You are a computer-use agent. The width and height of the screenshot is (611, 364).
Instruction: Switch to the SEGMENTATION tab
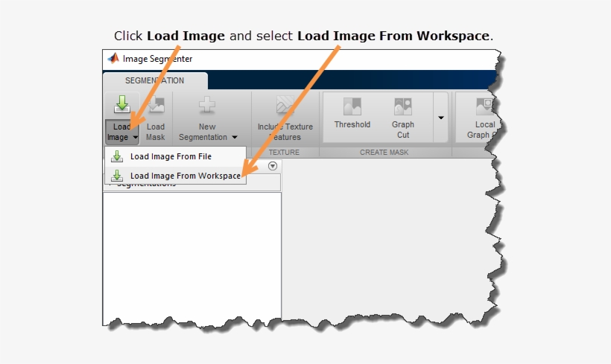[155, 80]
